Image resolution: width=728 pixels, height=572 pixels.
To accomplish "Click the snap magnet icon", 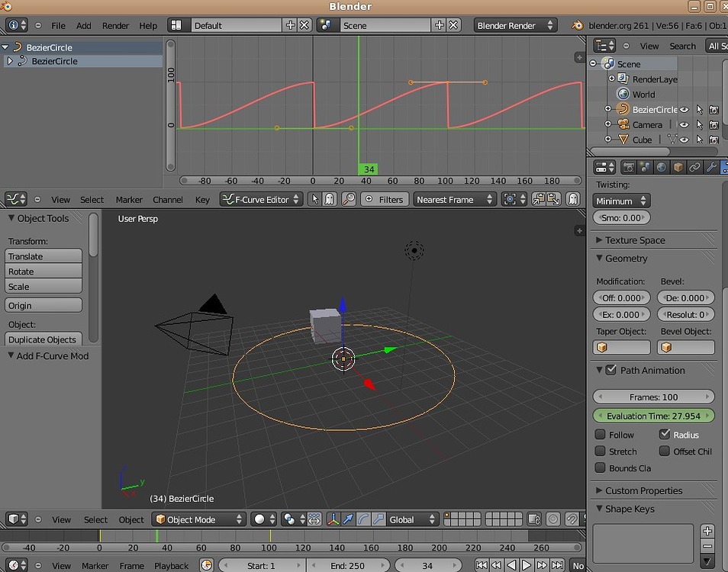I will click(572, 519).
